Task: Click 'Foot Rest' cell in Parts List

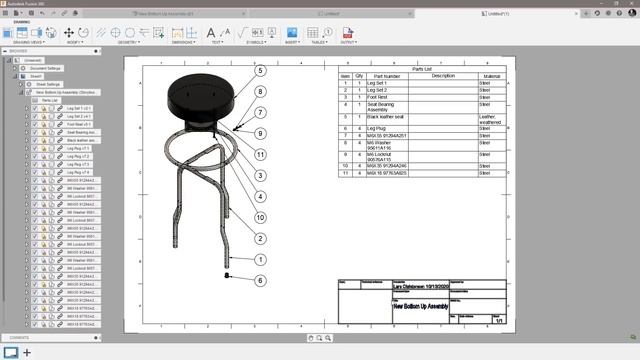Action: [x=387, y=98]
